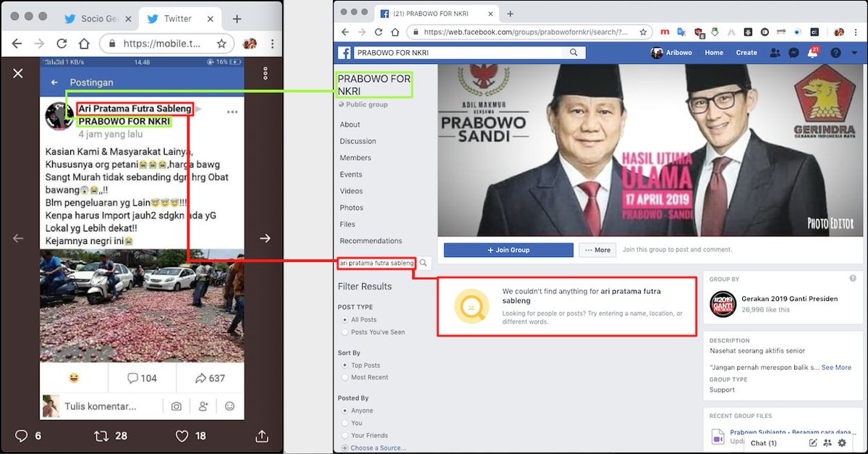Open the More dropdown next to Join Group
Image resolution: width=868 pixels, height=454 pixels.
(597, 250)
